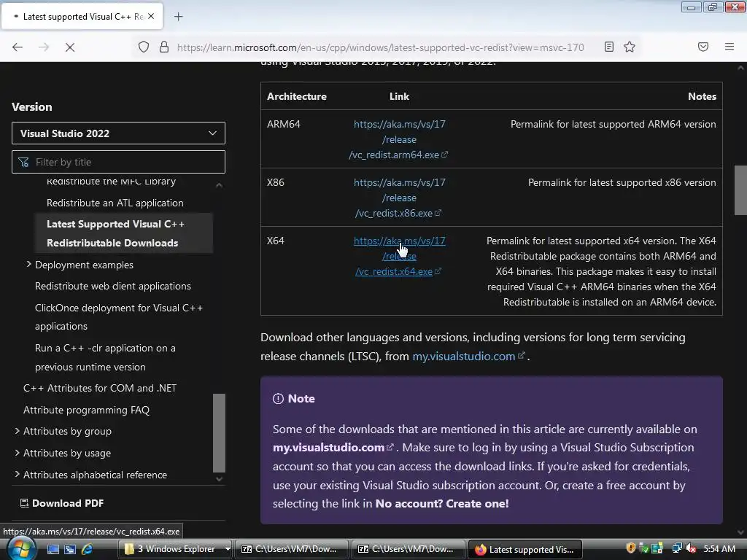This screenshot has width=747, height=560.
Task: Open C++ Attributes for COM and .NET
Action: tap(100, 388)
